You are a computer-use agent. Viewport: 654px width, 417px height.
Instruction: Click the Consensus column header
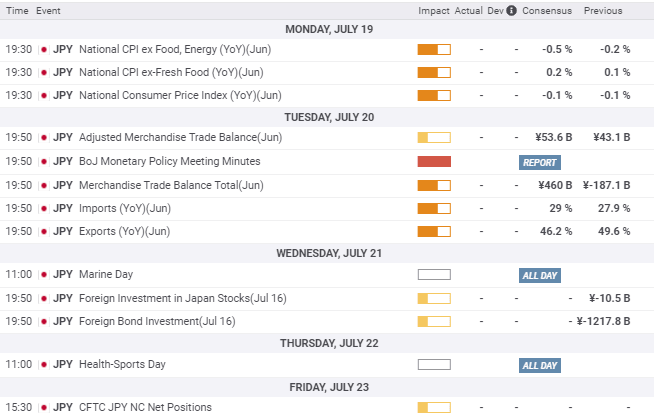(548, 11)
